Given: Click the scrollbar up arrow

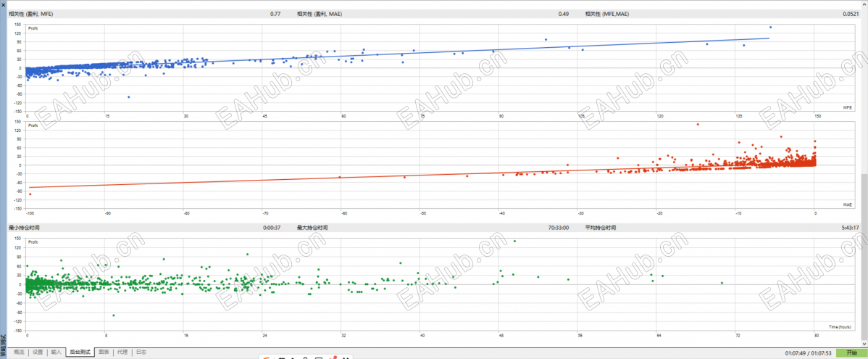Looking at the screenshot, I should click(x=864, y=3).
